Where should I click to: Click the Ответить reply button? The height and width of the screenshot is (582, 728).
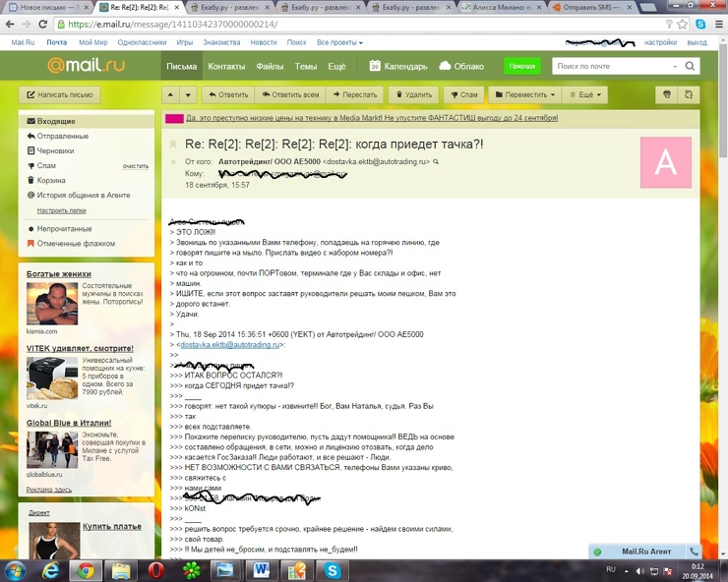pyautogui.click(x=226, y=95)
